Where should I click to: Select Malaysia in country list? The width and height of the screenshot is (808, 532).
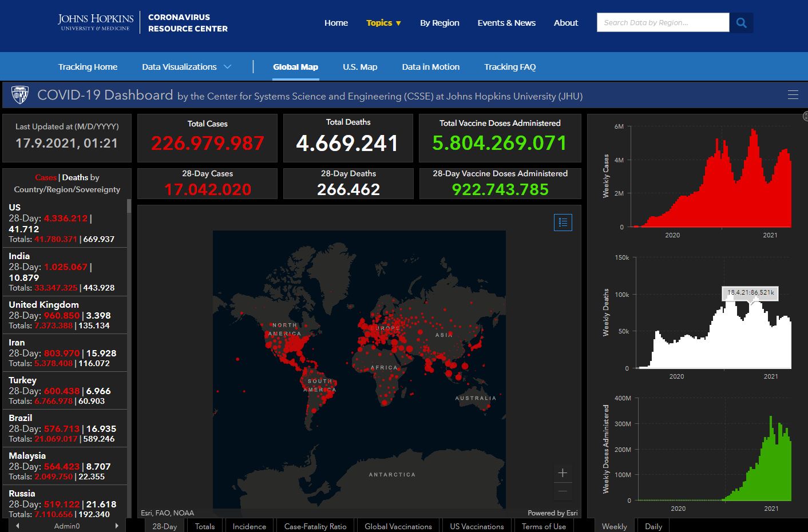point(65,466)
